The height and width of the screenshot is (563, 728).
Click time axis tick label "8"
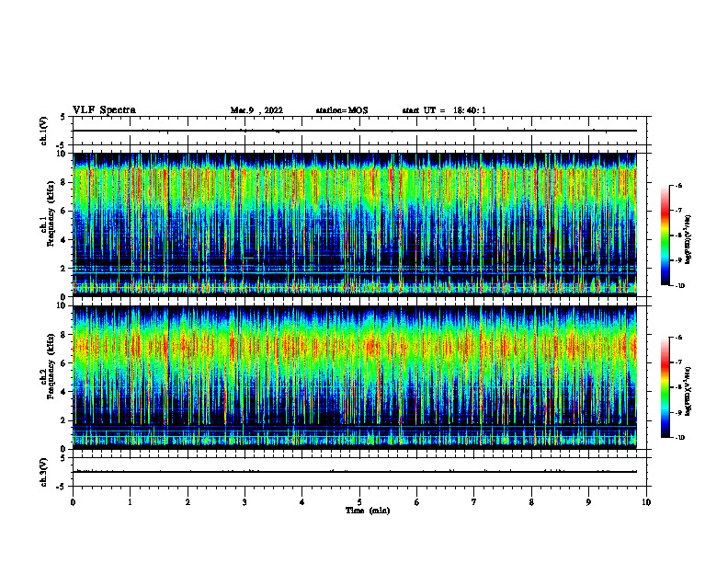point(531,502)
